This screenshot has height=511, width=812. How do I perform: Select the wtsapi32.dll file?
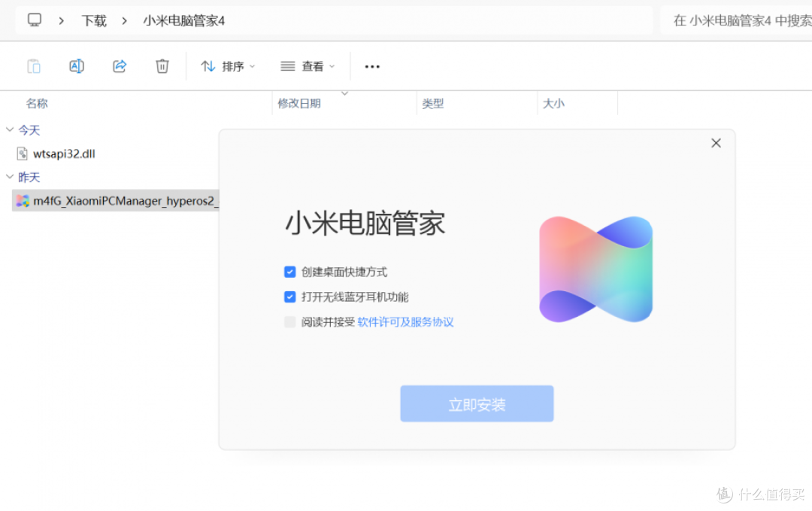[64, 154]
